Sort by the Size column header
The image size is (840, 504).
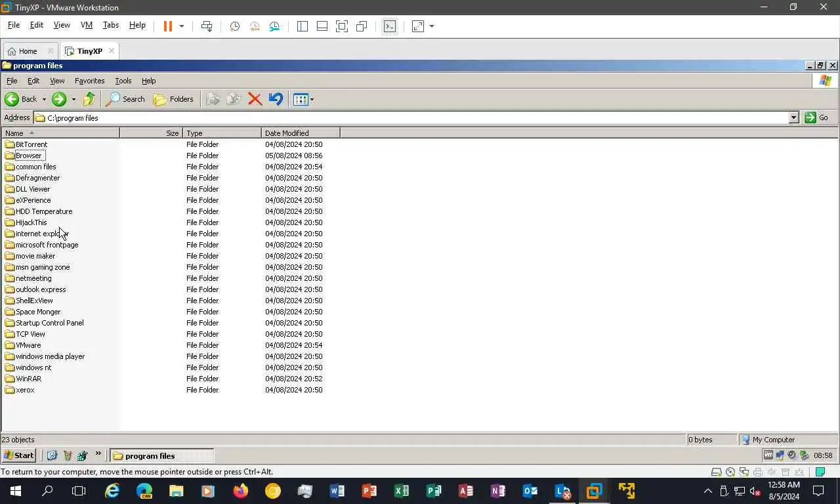tap(151, 133)
